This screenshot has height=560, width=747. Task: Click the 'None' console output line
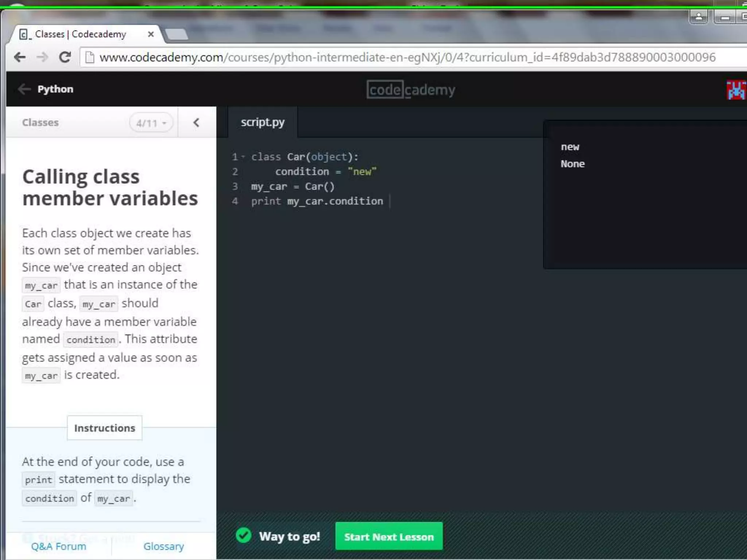point(573,164)
